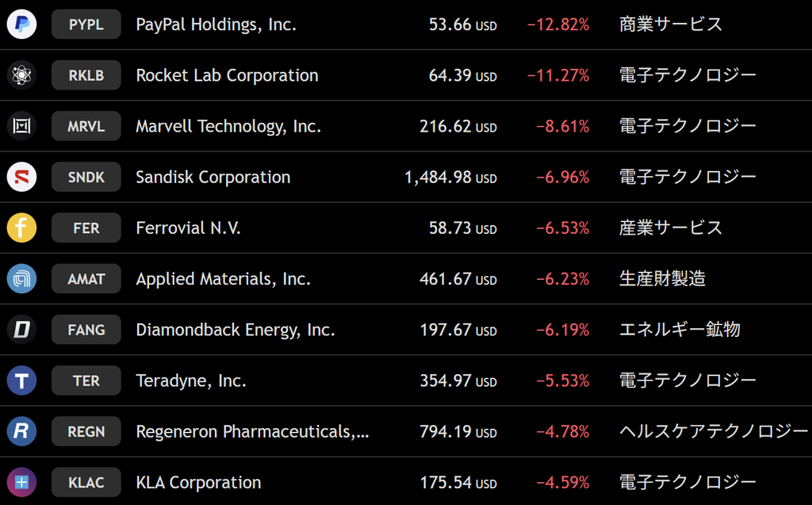The height and width of the screenshot is (505, 812).
Task: Click the KLA Corporation logo icon
Action: (21, 482)
